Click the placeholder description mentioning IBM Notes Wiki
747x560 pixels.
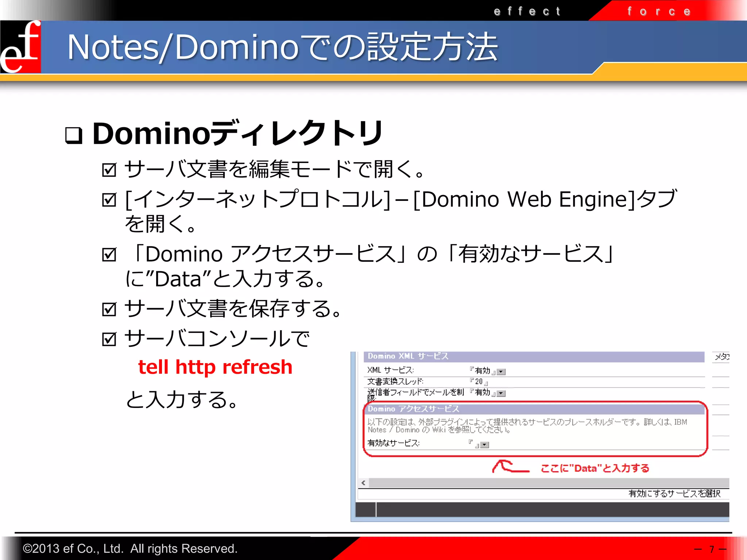tap(527, 426)
